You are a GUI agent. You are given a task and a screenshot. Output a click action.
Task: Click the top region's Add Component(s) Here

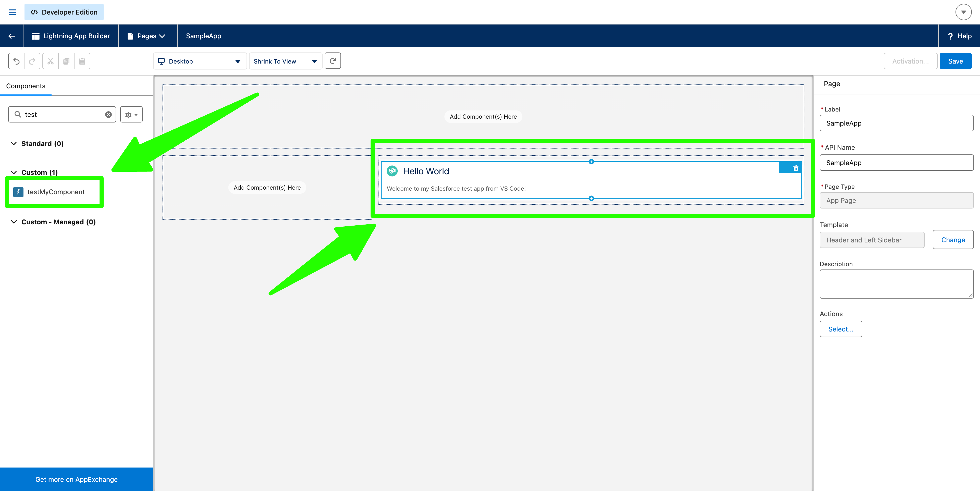click(483, 117)
